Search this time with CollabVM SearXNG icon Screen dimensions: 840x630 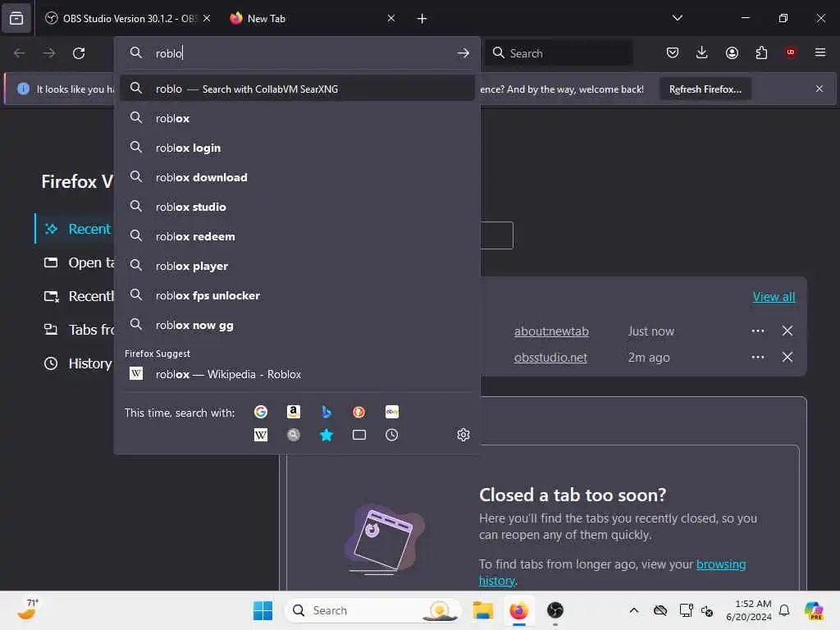point(294,435)
